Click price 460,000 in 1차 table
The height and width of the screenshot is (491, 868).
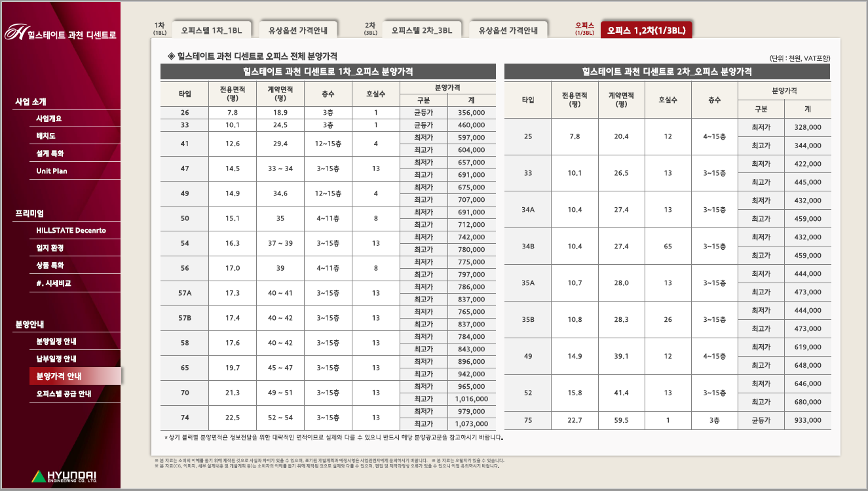point(471,125)
